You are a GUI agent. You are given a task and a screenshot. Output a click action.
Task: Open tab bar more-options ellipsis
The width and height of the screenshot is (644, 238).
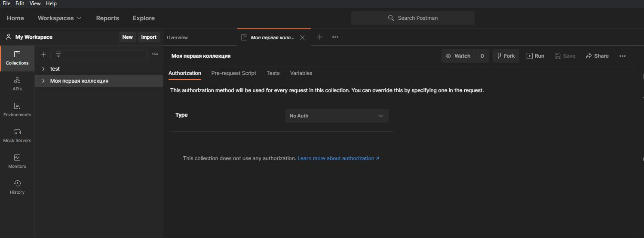tap(335, 37)
